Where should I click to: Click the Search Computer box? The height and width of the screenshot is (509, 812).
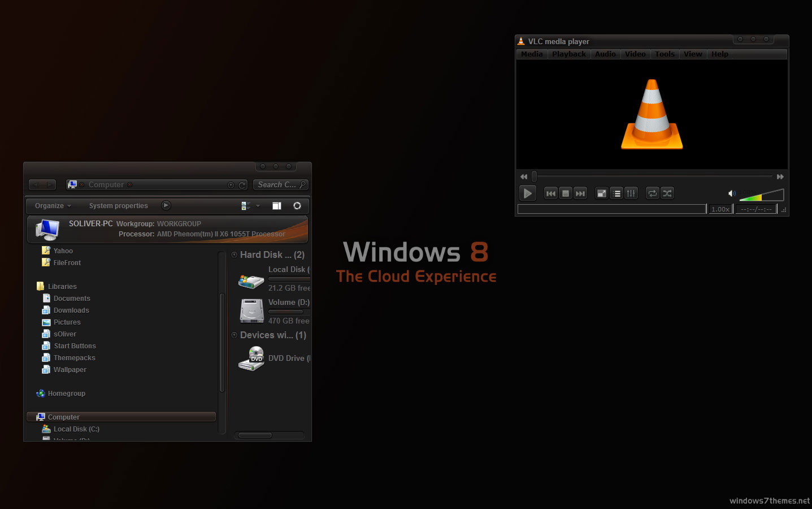coord(280,185)
